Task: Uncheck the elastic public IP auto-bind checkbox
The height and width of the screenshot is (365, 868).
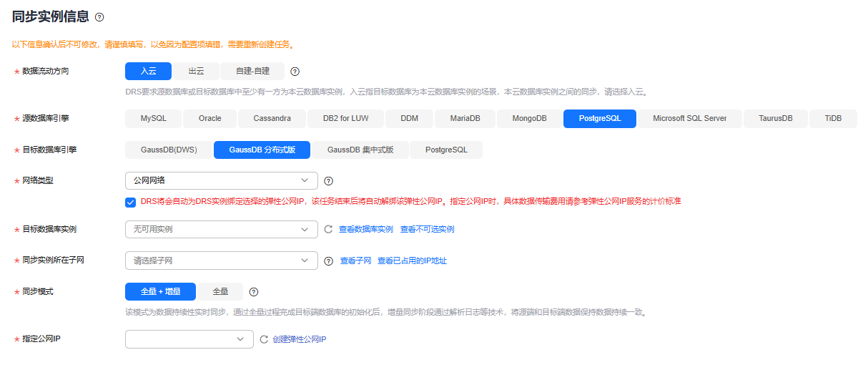Action: click(130, 202)
